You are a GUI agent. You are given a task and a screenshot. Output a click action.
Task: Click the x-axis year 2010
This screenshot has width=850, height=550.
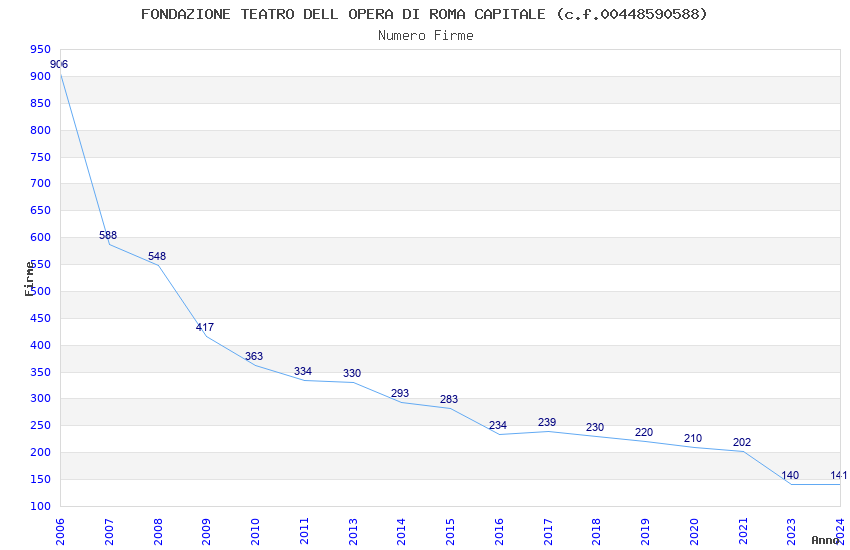(255, 532)
